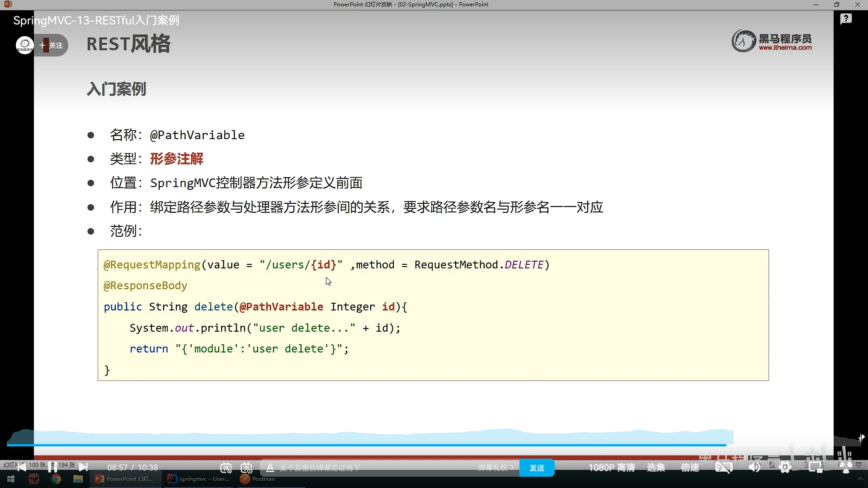This screenshot has width=868, height=488.
Task: Click the video progress bar
Action: [x=362, y=445]
